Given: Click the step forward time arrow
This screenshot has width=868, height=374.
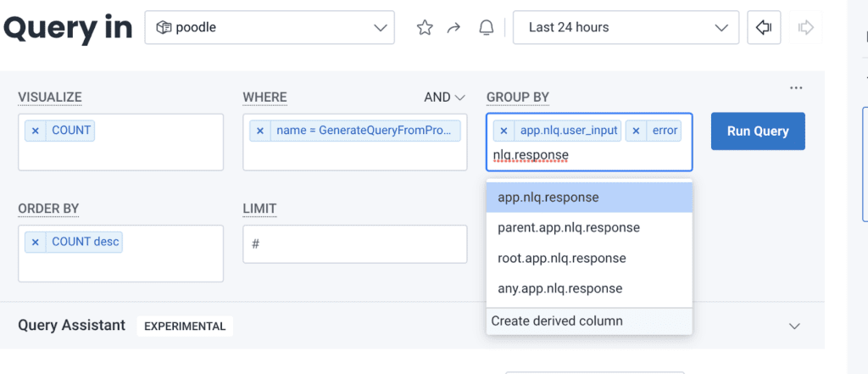Looking at the screenshot, I should point(806,28).
